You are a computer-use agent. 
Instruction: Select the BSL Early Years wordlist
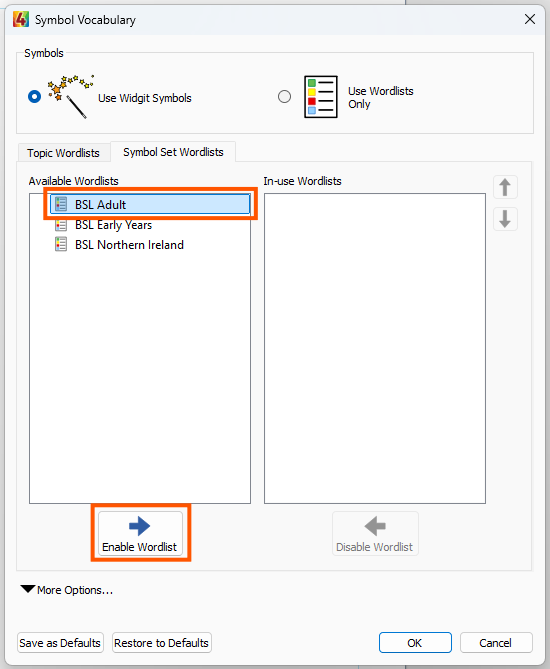pyautogui.click(x=113, y=225)
